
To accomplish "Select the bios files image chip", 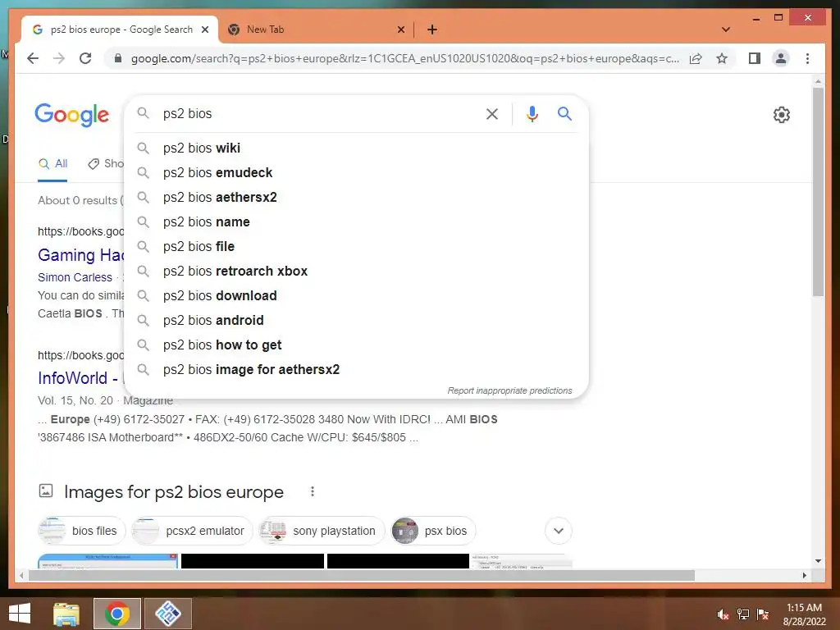I will tap(81, 531).
